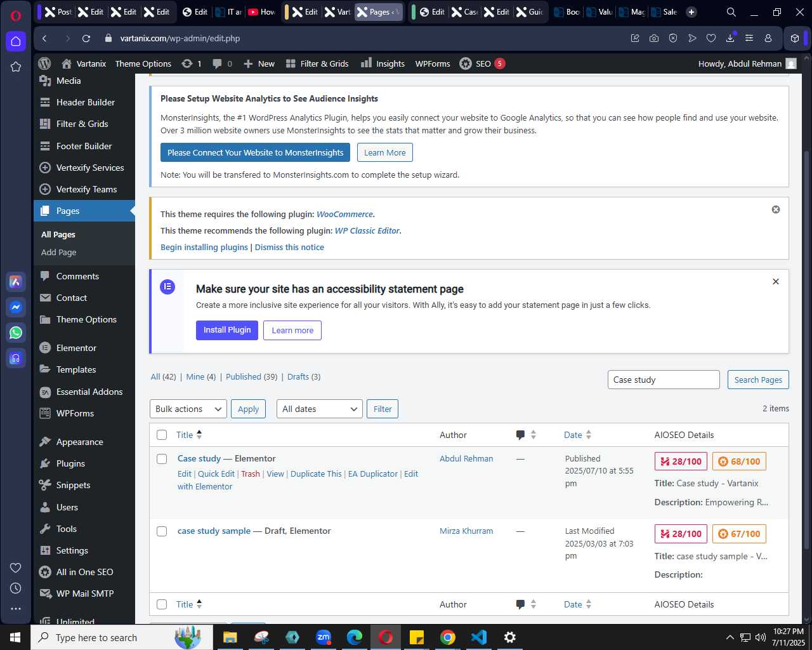Open Zoom from the taskbar
The height and width of the screenshot is (650, 812).
click(x=324, y=637)
